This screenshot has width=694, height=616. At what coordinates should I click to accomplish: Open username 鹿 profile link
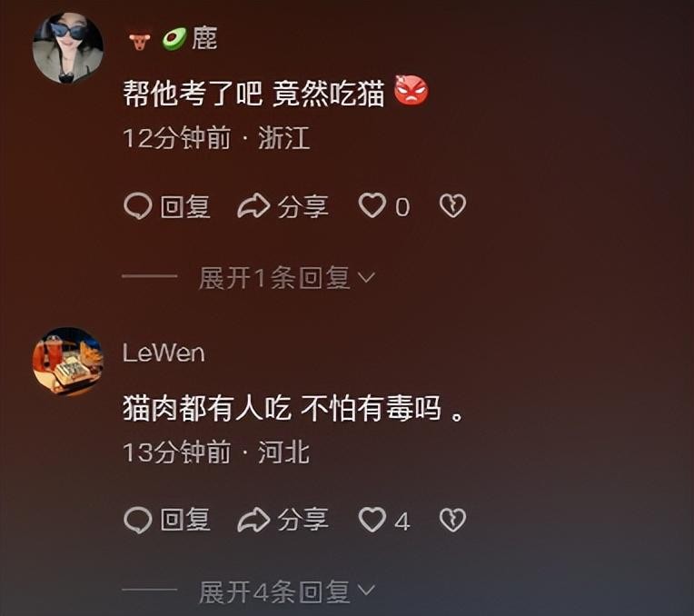click(x=204, y=38)
